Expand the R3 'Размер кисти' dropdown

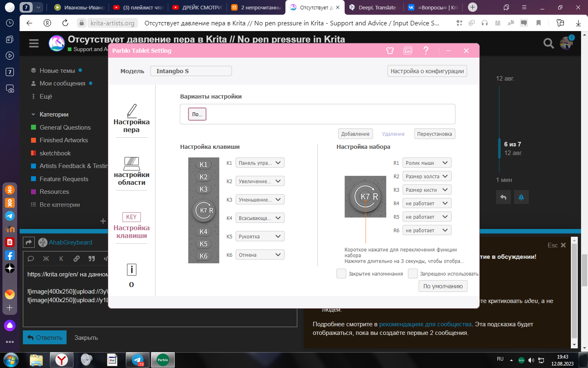coord(427,190)
